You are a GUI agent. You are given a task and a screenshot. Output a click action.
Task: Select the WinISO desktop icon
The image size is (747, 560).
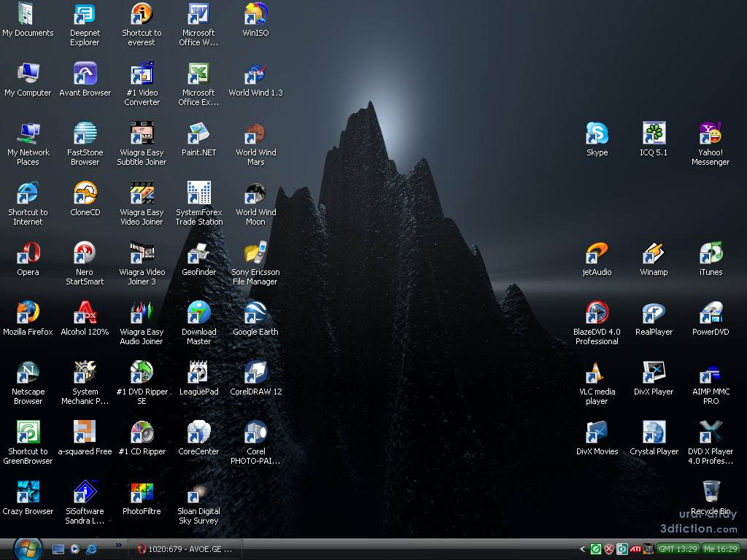[256, 13]
